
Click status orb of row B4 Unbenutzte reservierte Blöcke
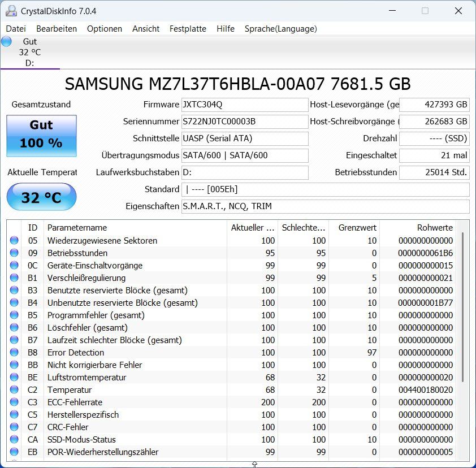pyautogui.click(x=14, y=302)
